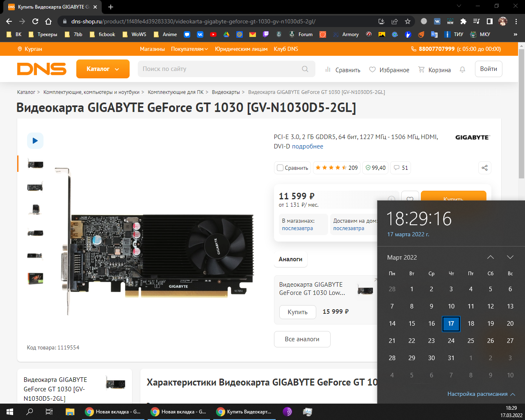Viewport: 525px width, 420px height.
Task: Click the 17 марта 2022 г. date link
Action: [x=408, y=234]
